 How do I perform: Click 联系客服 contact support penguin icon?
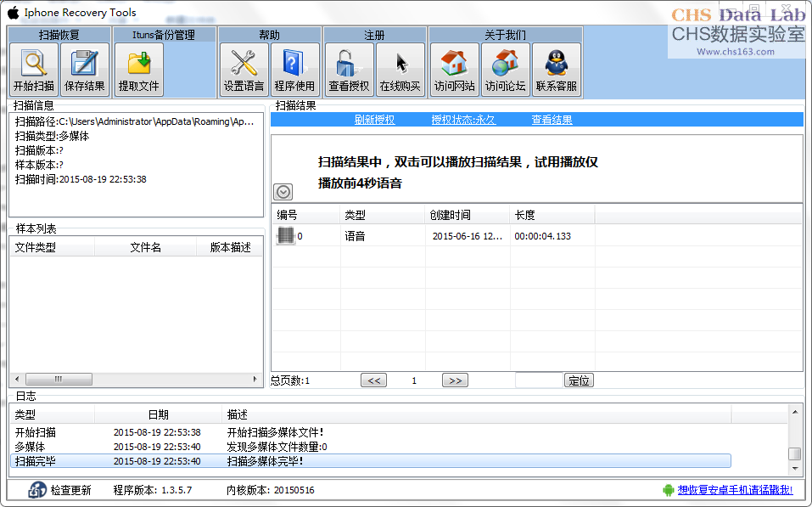(557, 70)
